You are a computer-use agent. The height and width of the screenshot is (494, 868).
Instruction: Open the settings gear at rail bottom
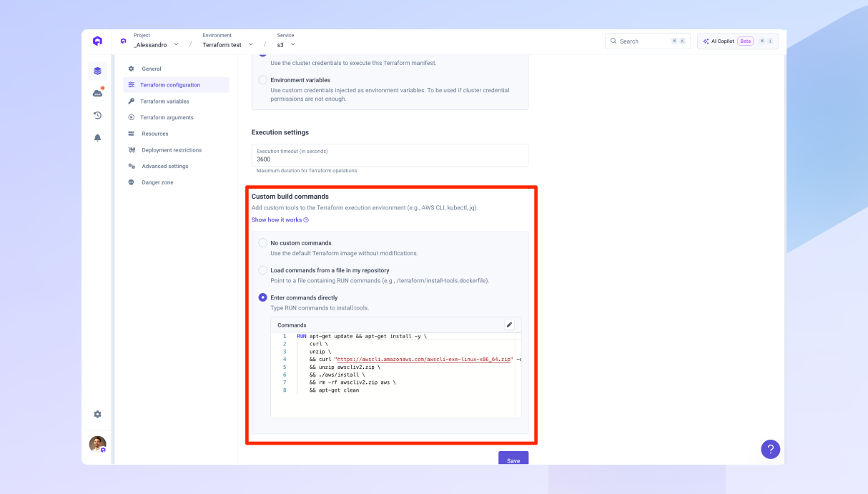pos(97,414)
